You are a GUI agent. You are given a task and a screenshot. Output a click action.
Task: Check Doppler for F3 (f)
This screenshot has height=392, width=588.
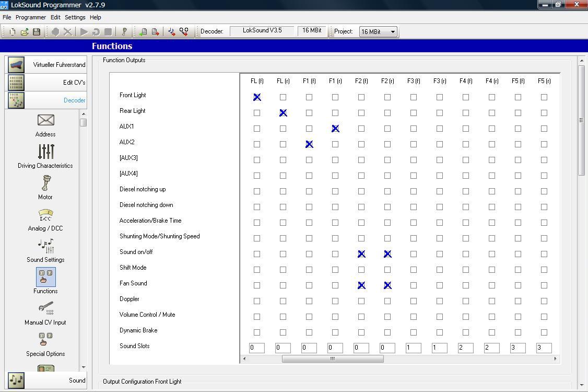(414, 301)
